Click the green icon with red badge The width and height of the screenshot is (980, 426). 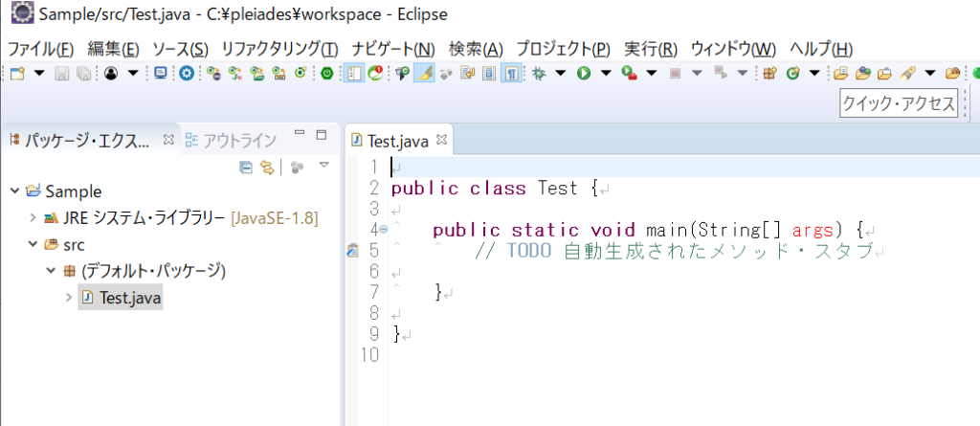pyautogui.click(x=375, y=74)
